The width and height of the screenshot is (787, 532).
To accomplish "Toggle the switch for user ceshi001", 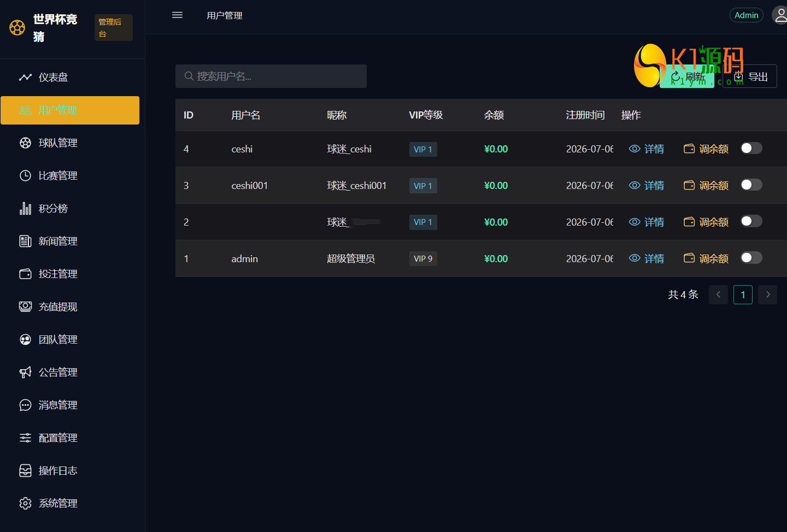I will point(751,185).
